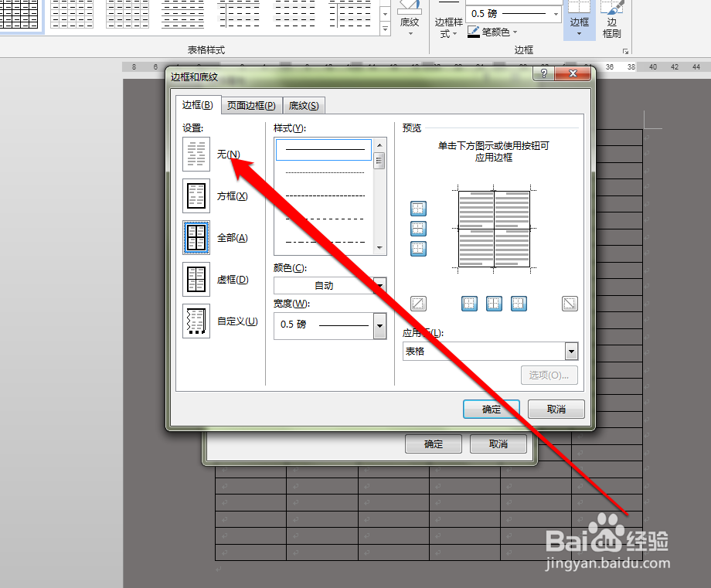
Task: Choose the 虚框(D) grid border setting
Action: pyautogui.click(x=196, y=279)
